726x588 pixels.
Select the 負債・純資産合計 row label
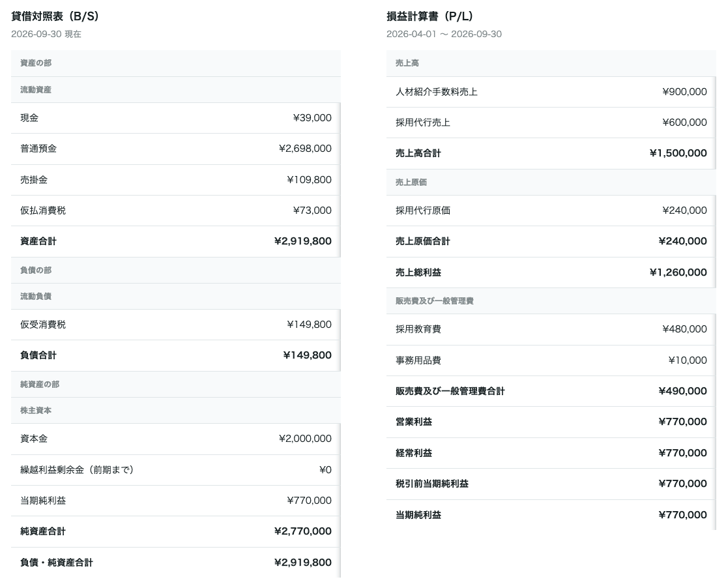(57, 563)
